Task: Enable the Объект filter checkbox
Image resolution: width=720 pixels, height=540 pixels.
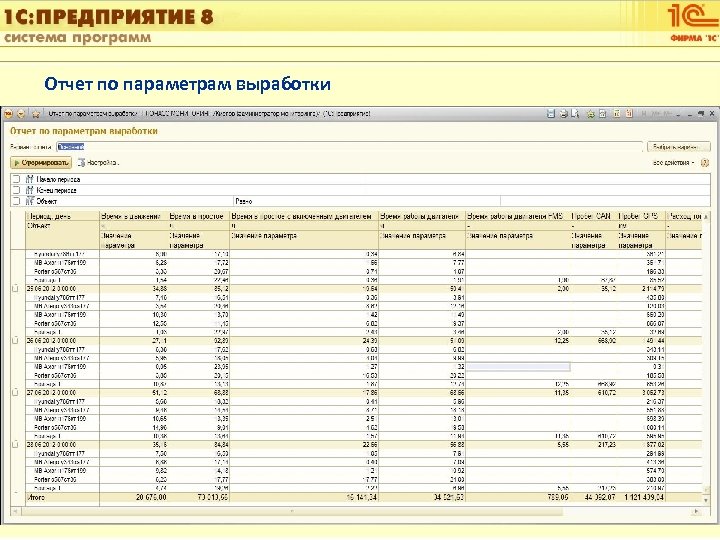Action: [17, 201]
